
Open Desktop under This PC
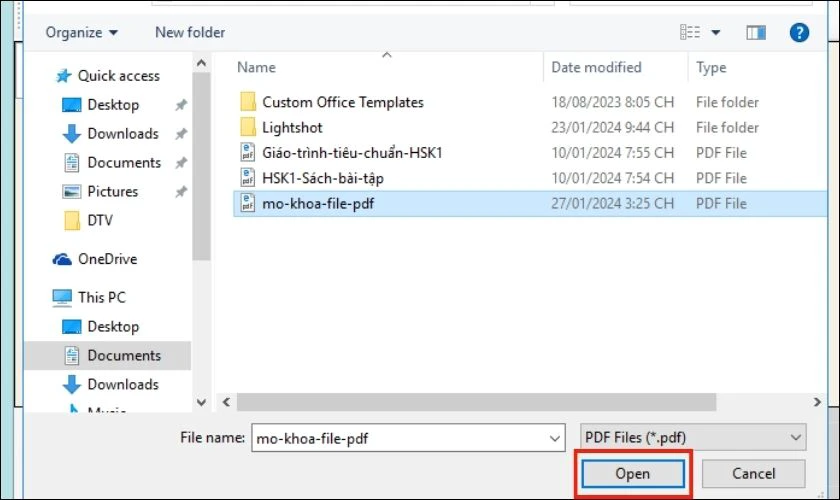click(113, 327)
